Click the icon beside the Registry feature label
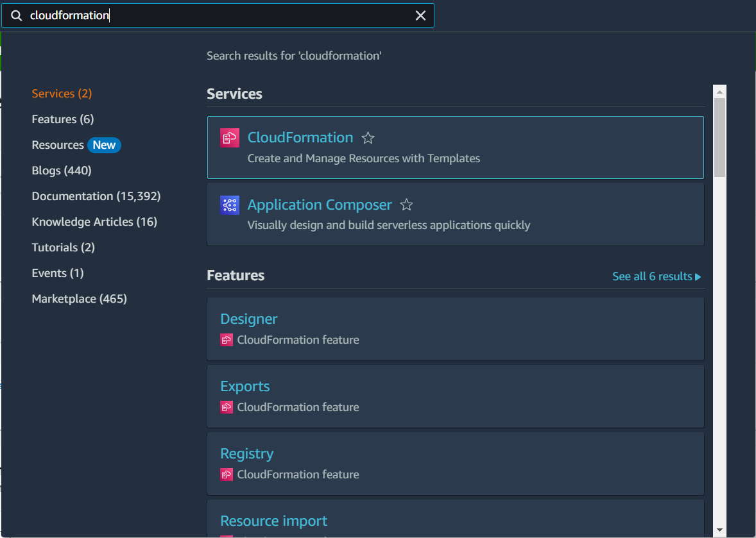The image size is (756, 538). [226, 475]
